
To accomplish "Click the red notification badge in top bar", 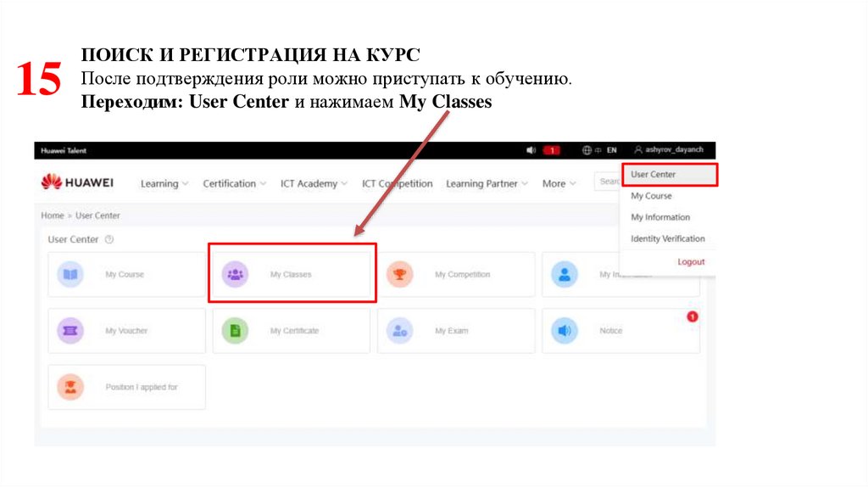I will [552, 150].
